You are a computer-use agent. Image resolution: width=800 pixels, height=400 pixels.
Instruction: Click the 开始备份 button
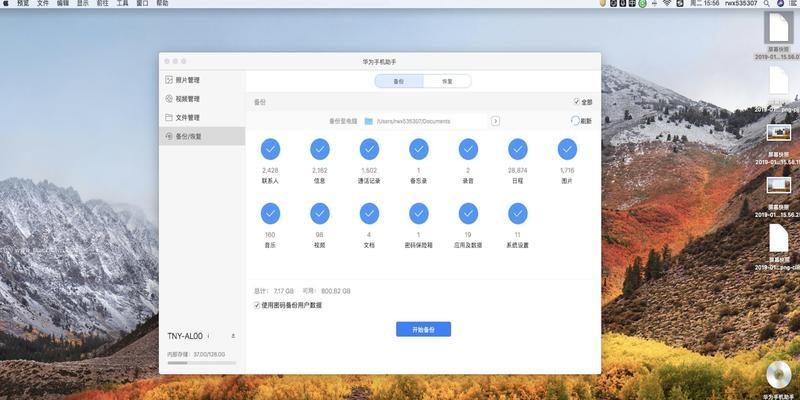(423, 329)
